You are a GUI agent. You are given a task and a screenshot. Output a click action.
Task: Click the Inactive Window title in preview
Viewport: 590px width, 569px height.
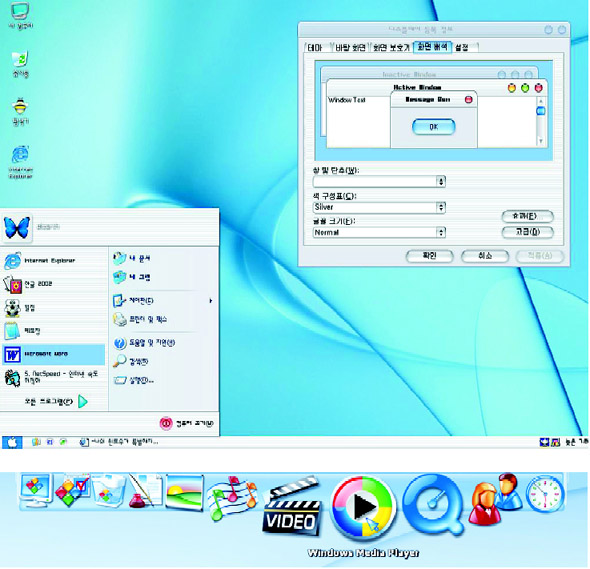409,74
